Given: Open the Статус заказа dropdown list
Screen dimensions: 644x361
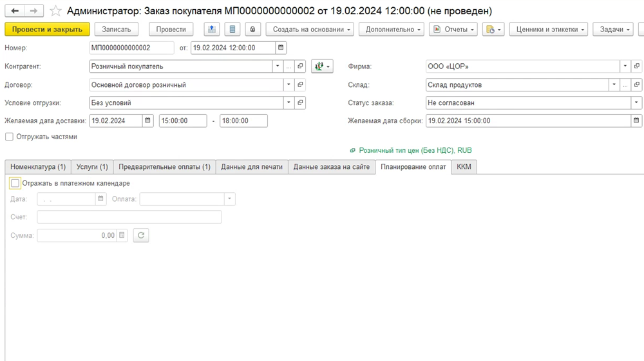Looking at the screenshot, I should click(636, 102).
